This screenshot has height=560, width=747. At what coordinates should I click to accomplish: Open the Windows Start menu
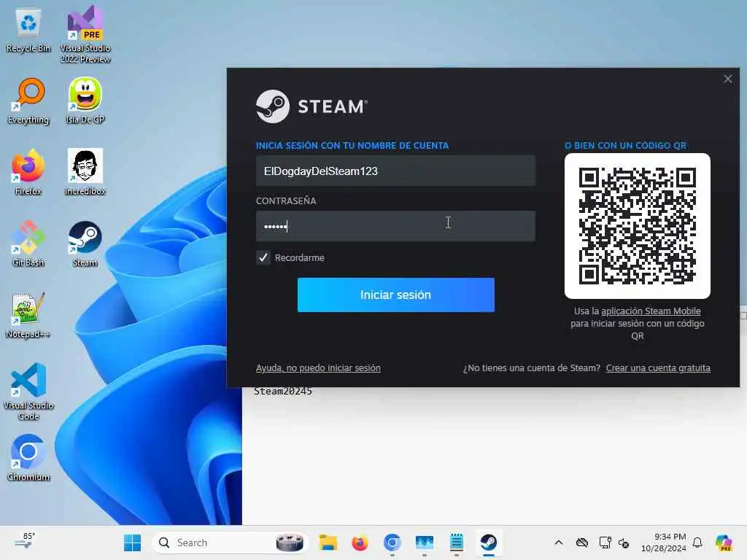[132, 542]
